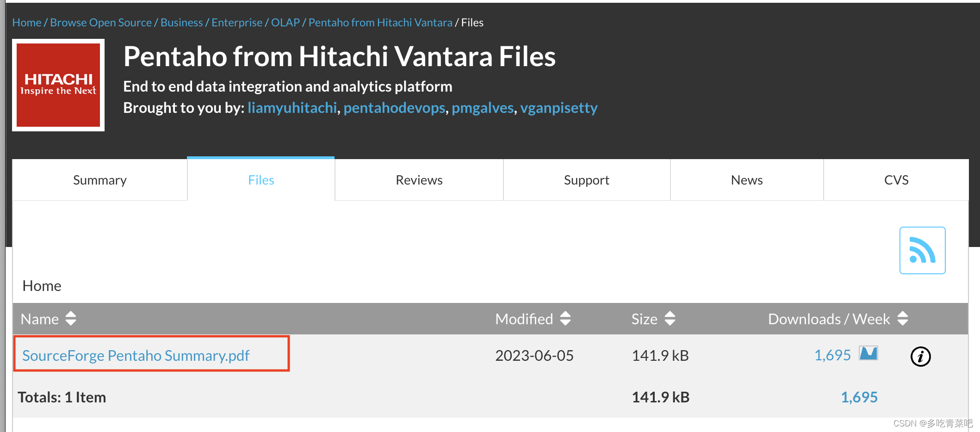This screenshot has height=432, width=980.
Task: Open Pentaho from Hitachi Vantara breadcrumb
Action: click(x=380, y=22)
